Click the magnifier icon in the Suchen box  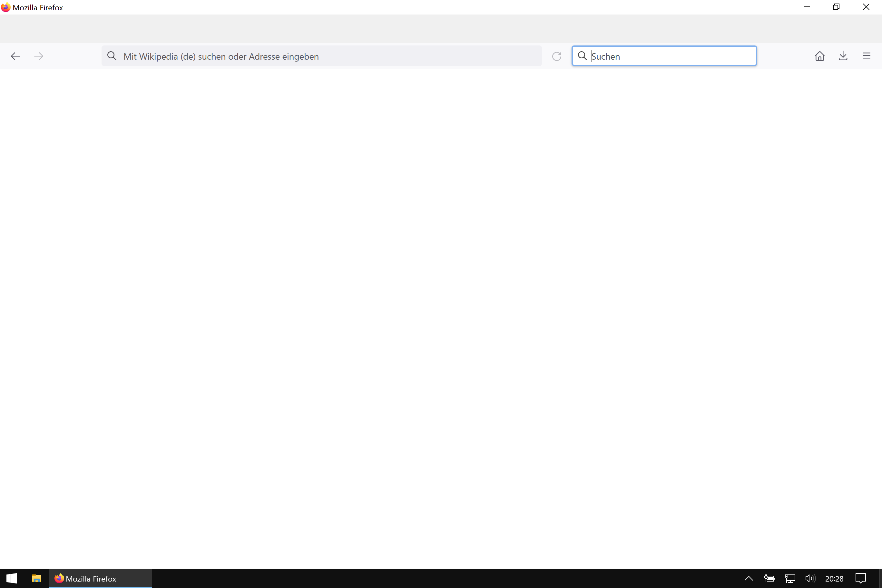[582, 56]
